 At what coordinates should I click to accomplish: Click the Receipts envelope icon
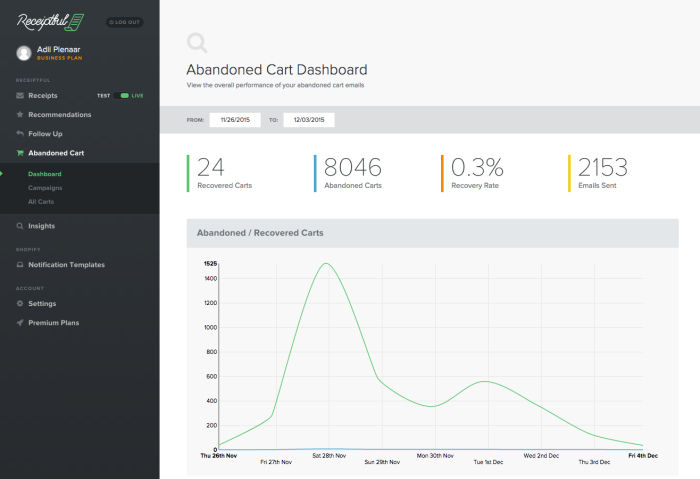coord(20,96)
